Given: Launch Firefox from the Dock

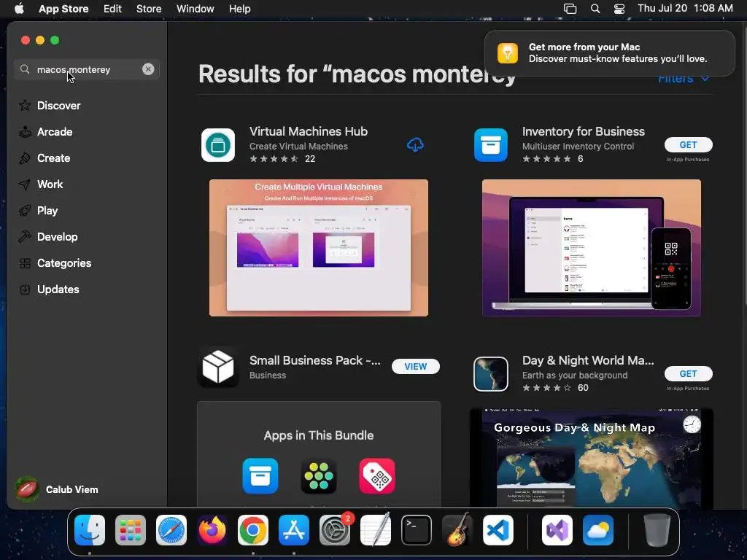Looking at the screenshot, I should 212,530.
